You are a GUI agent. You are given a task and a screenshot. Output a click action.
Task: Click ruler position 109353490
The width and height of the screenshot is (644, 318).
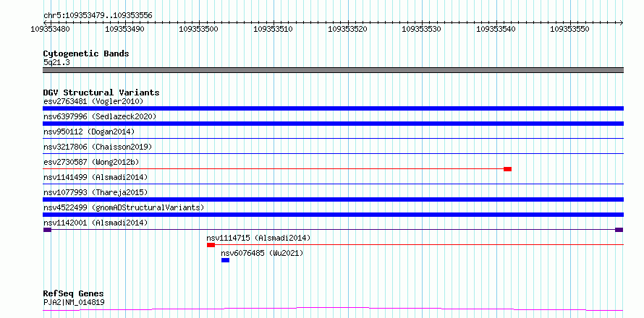(124, 29)
